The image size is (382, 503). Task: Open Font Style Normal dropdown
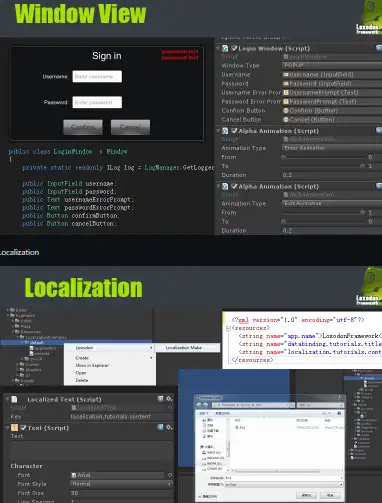point(121,484)
